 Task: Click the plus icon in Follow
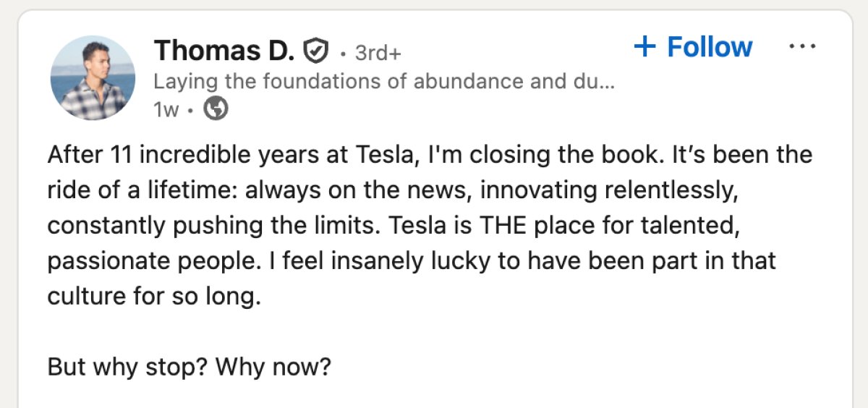click(x=644, y=47)
